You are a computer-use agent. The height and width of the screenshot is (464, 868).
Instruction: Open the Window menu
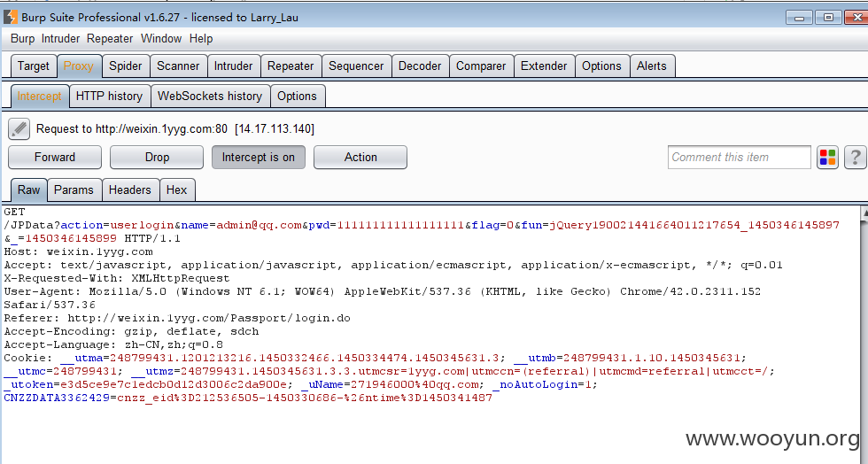(161, 39)
